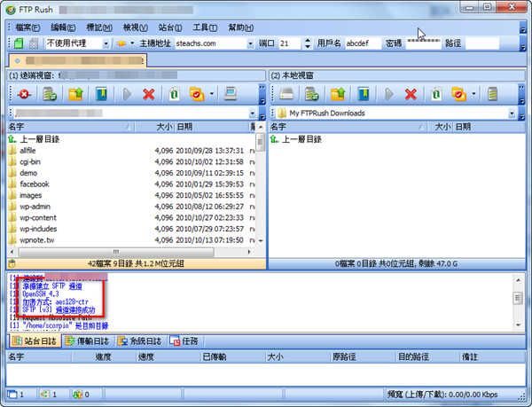
Task: Open the 標記(M) menu
Action: point(99,27)
